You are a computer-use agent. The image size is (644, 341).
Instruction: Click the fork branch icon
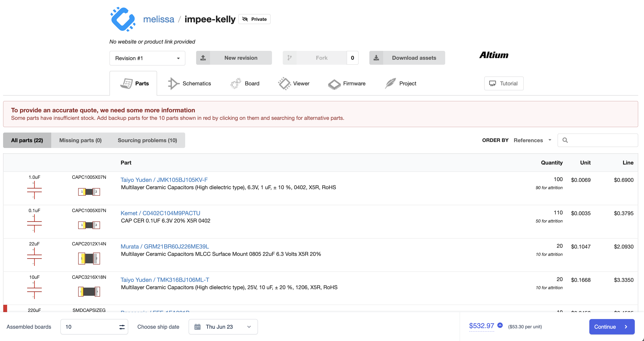[x=289, y=58]
